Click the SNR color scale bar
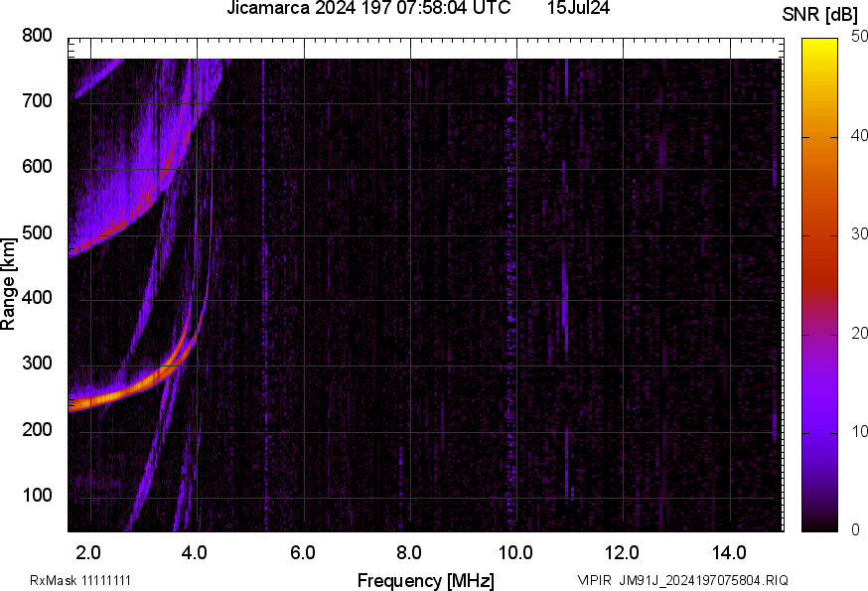The image size is (868, 591). [819, 285]
